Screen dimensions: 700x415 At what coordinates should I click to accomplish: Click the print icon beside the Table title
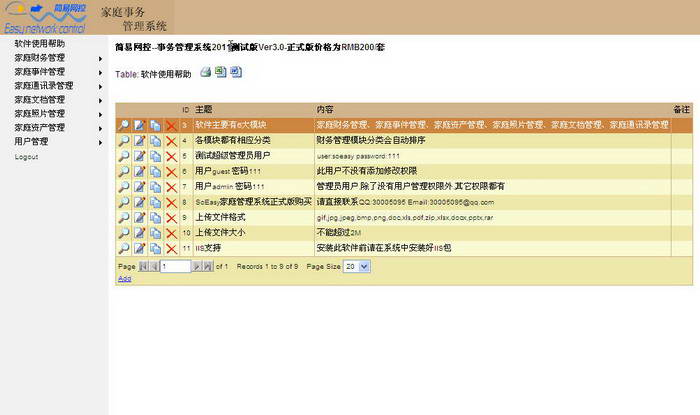[x=205, y=72]
